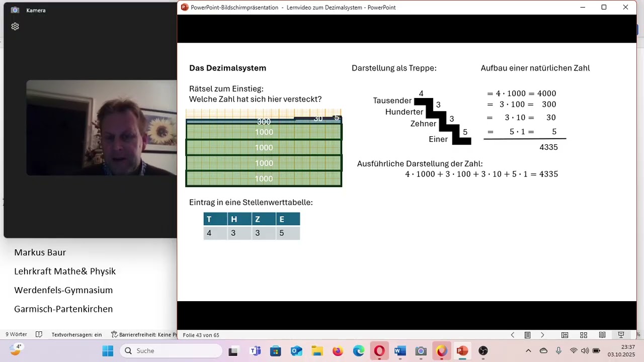Screen dimensions: 644x362
Task: Click 'Markus Baur' text in Word document
Action: 40,252
